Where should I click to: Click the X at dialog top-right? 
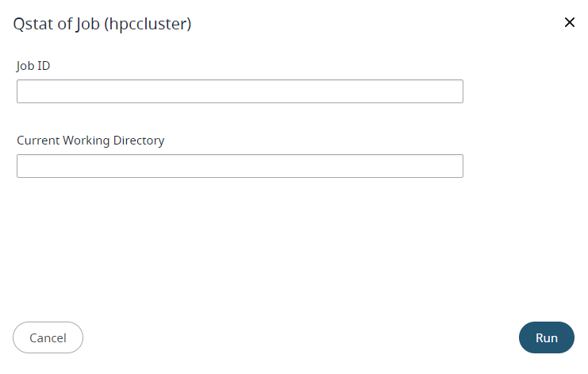coord(569,22)
